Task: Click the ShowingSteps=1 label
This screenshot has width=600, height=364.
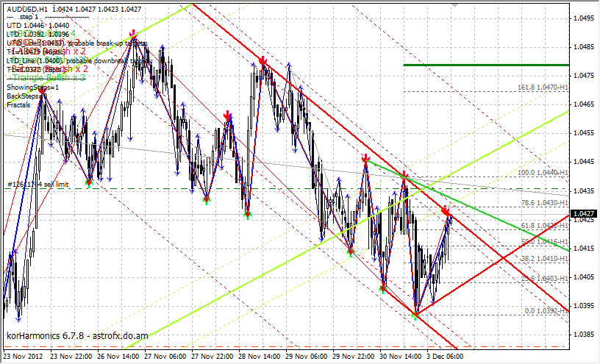Action: pyautogui.click(x=33, y=88)
